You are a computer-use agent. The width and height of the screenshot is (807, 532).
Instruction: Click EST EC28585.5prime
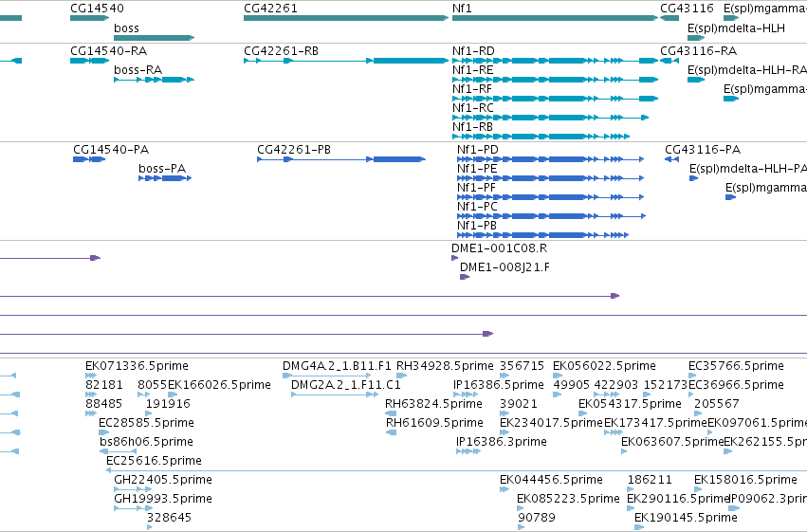click(x=146, y=424)
